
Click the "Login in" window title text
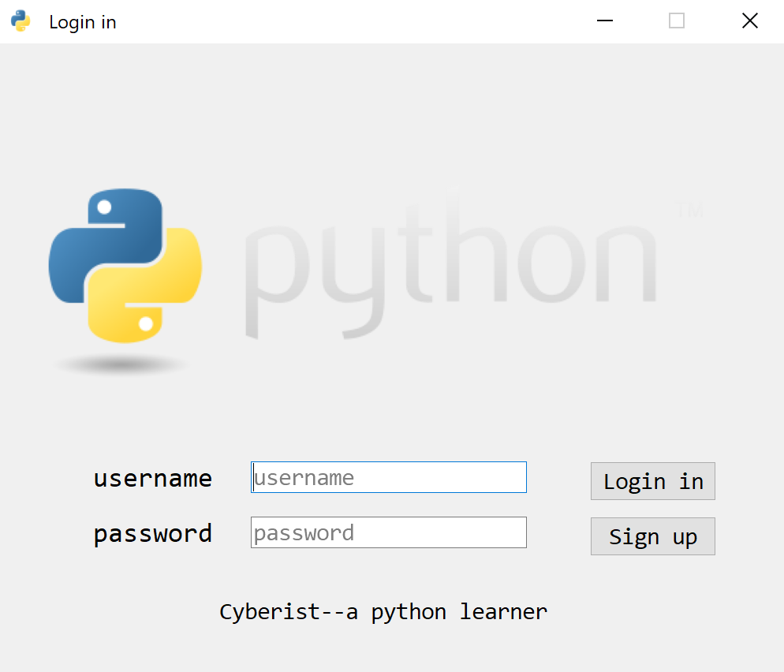coord(83,23)
